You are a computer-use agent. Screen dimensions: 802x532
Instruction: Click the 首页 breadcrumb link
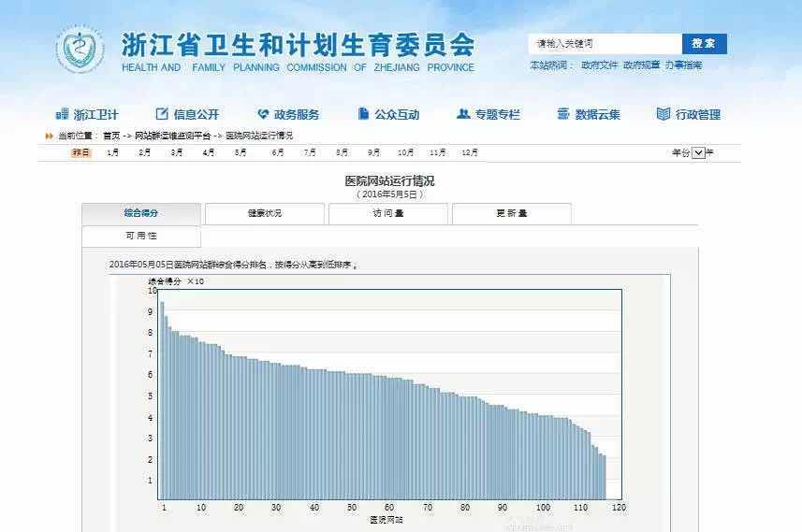pos(111,136)
